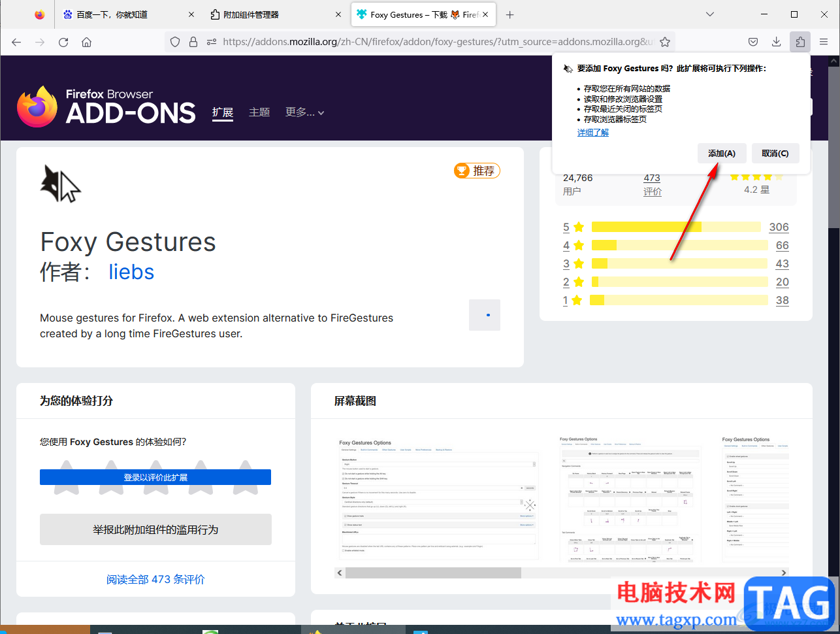Open the 66 four-star reviews count
The height and width of the screenshot is (634, 840).
click(783, 245)
